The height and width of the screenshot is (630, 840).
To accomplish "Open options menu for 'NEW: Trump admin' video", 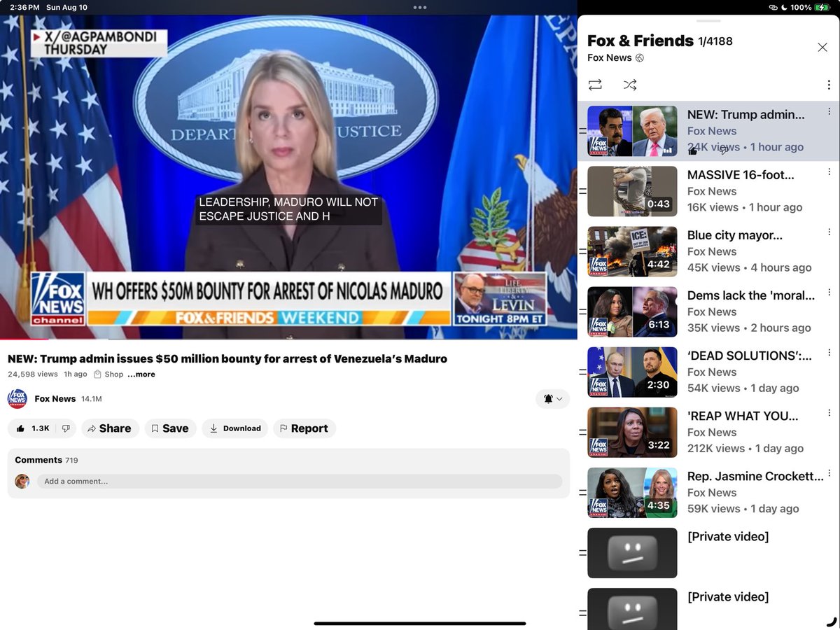I will [829, 111].
